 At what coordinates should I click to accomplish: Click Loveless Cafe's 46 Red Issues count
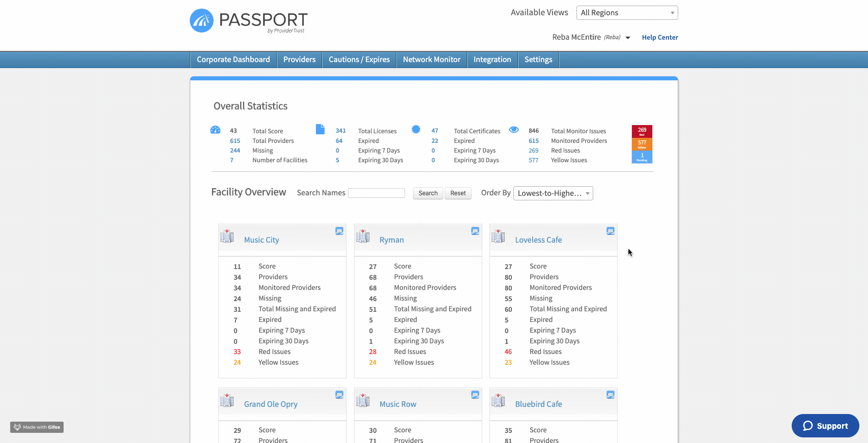[x=508, y=352]
